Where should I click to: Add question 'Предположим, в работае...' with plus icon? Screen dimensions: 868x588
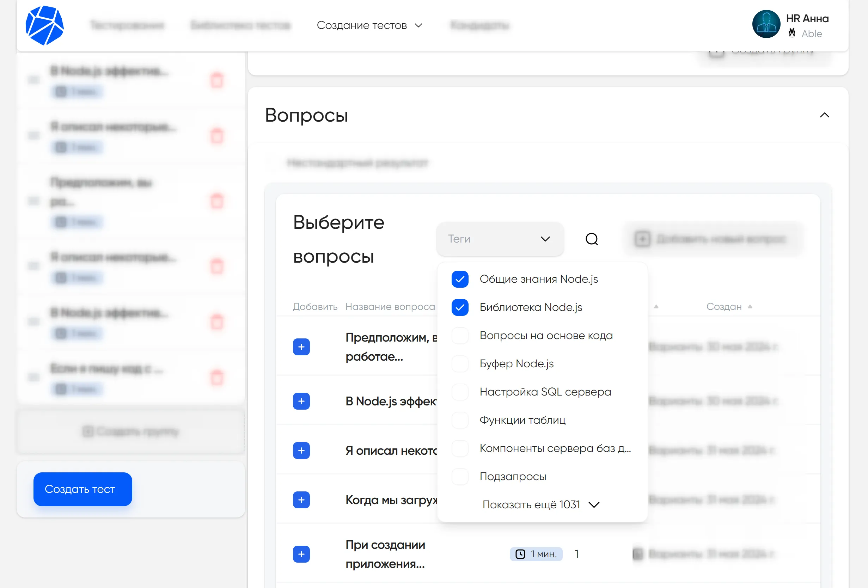click(301, 347)
